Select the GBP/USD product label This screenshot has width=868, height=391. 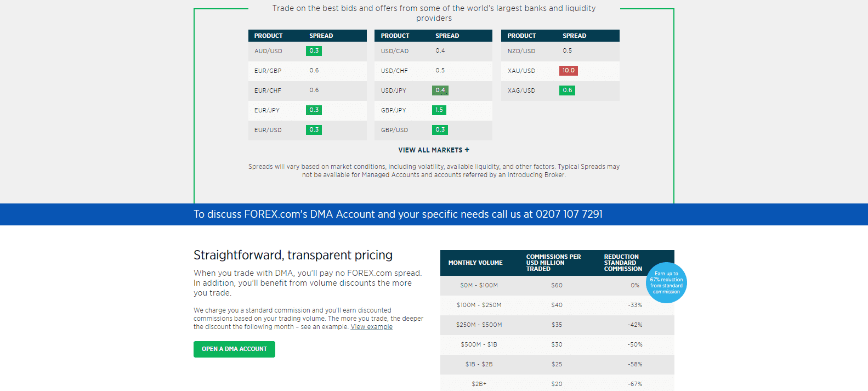394,130
